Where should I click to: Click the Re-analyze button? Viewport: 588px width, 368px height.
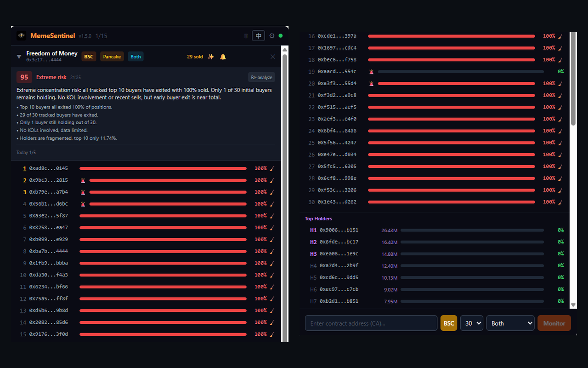point(262,77)
